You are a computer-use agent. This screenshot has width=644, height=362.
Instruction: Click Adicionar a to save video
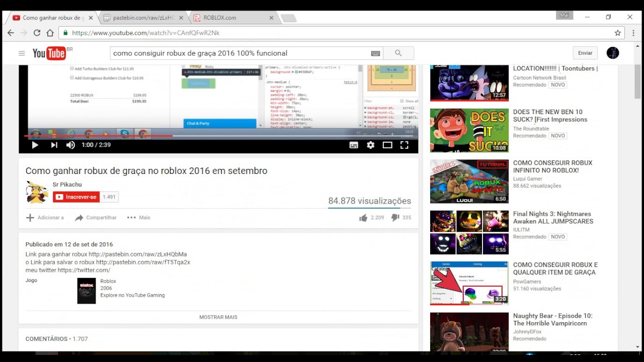click(45, 218)
